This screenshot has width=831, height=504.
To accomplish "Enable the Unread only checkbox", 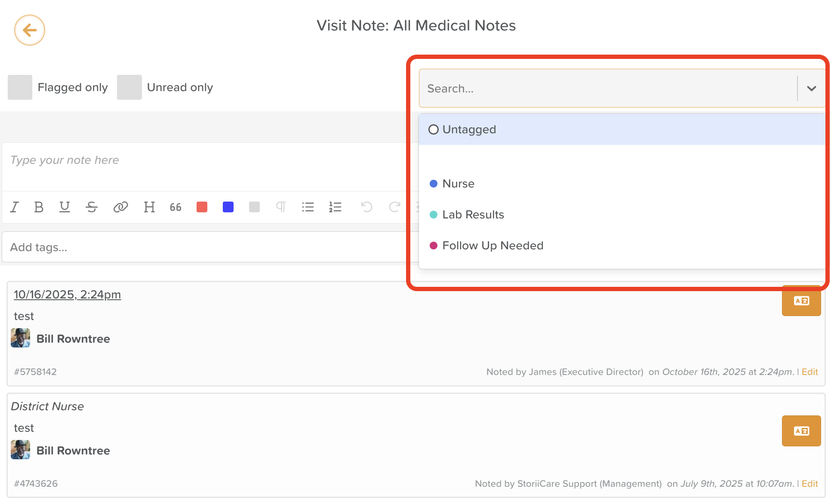I will 129,87.
